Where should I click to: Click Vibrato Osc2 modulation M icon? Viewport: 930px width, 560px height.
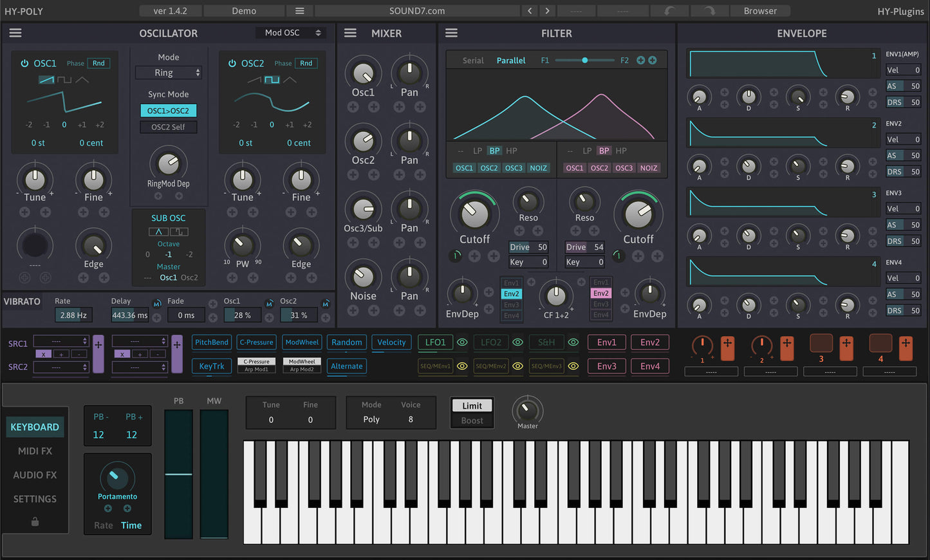[x=326, y=303]
